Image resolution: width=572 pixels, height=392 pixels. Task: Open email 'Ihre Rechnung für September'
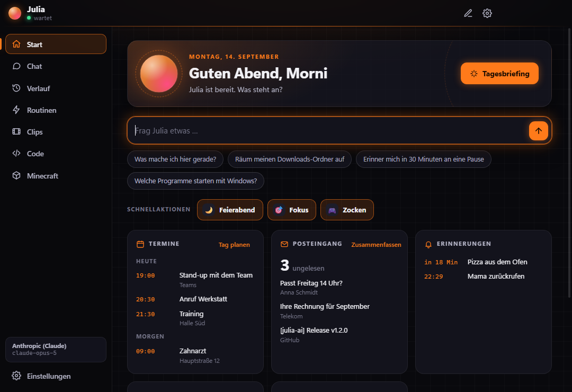click(x=339, y=311)
